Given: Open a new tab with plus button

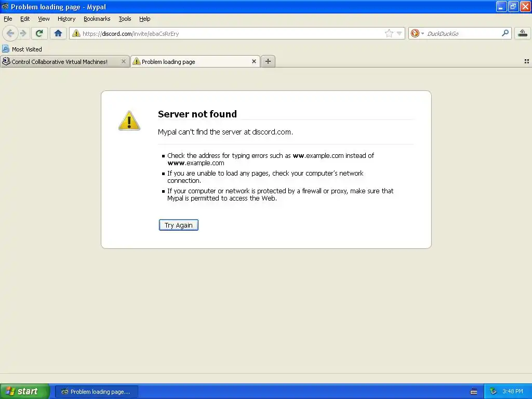Looking at the screenshot, I should (x=268, y=61).
